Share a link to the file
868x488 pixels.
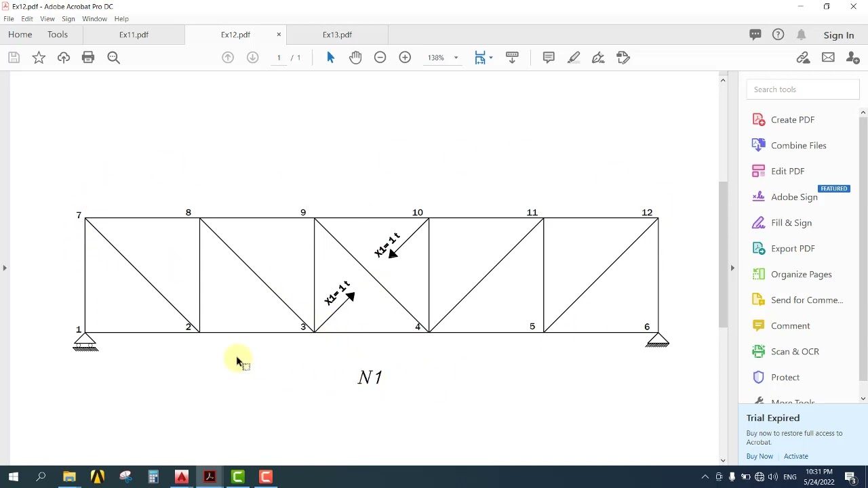(804, 58)
